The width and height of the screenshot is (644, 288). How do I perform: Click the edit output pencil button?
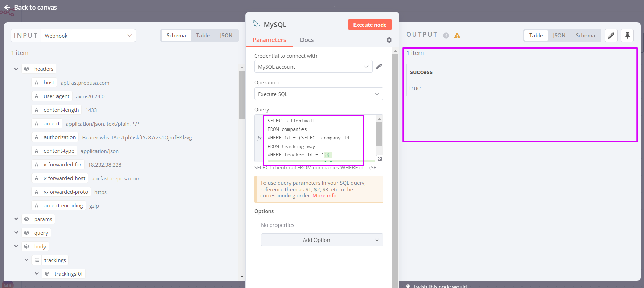[x=611, y=36]
